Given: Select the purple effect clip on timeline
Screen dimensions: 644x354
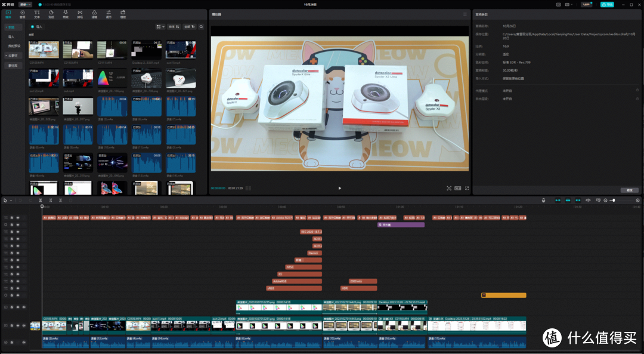Looking at the screenshot, I should click(401, 225).
